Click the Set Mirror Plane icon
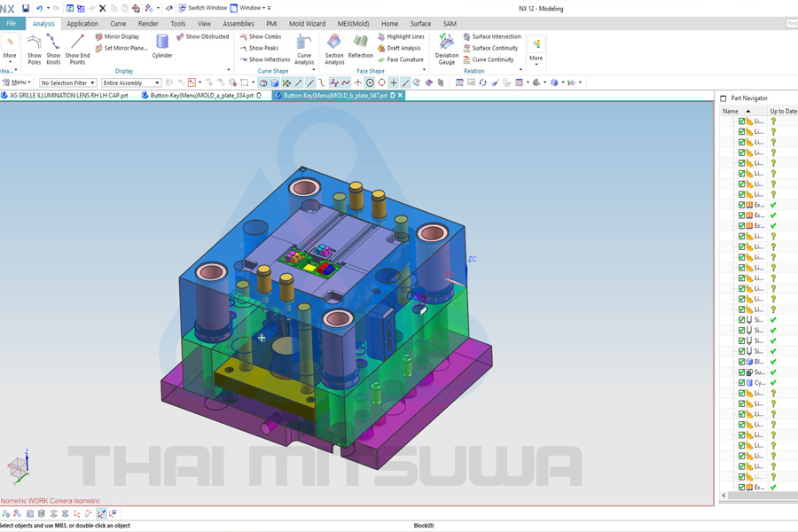Image resolution: width=798 pixels, height=532 pixels. coord(98,49)
